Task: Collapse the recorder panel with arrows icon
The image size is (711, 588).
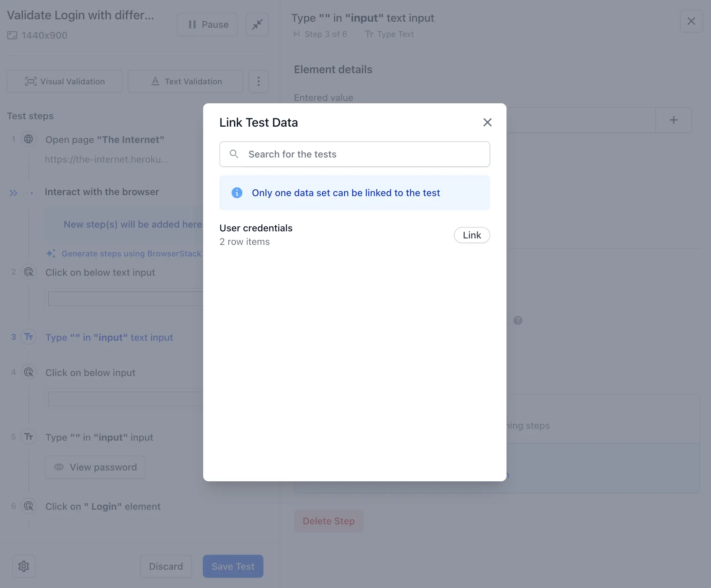Action: tap(257, 24)
